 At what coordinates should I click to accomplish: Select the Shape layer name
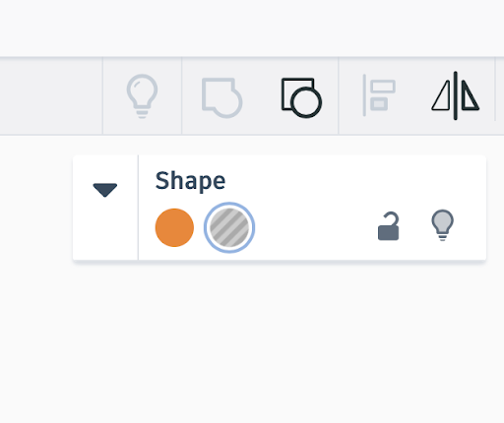(x=190, y=181)
